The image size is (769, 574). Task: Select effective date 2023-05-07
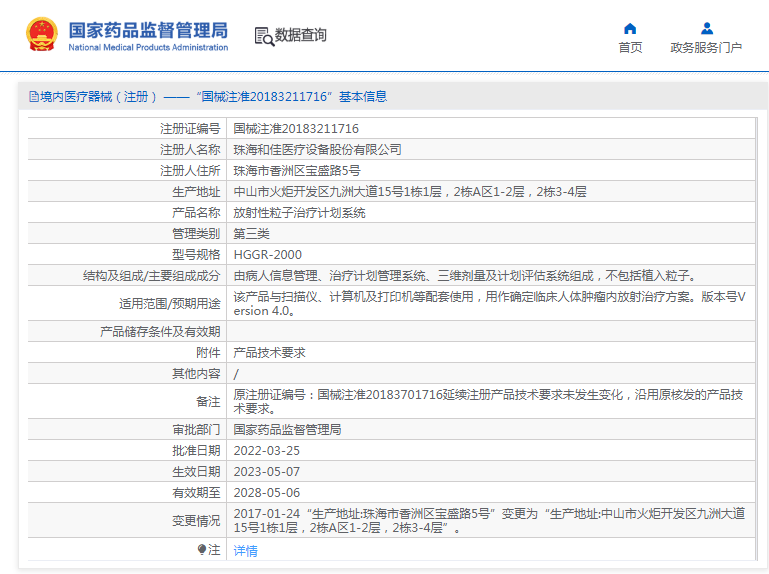pos(267,472)
